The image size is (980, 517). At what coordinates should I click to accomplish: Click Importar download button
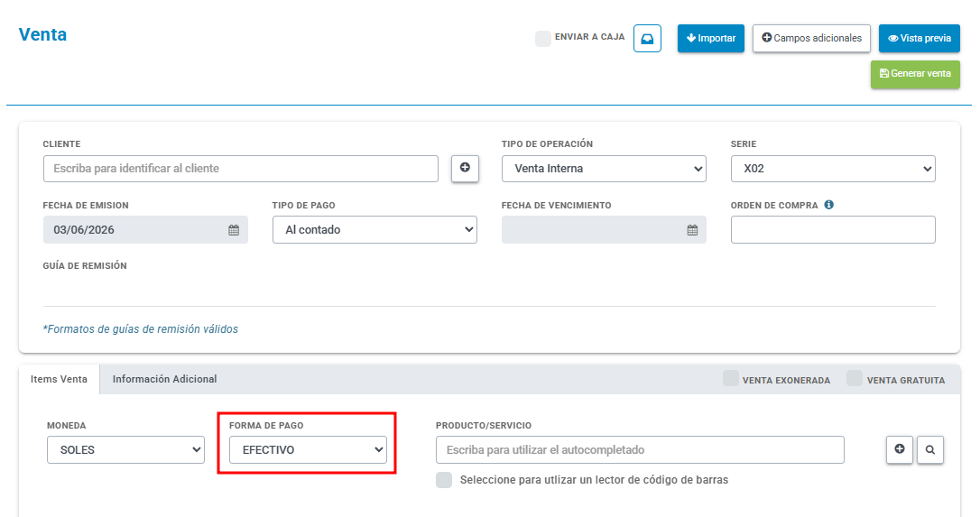pyautogui.click(x=710, y=38)
